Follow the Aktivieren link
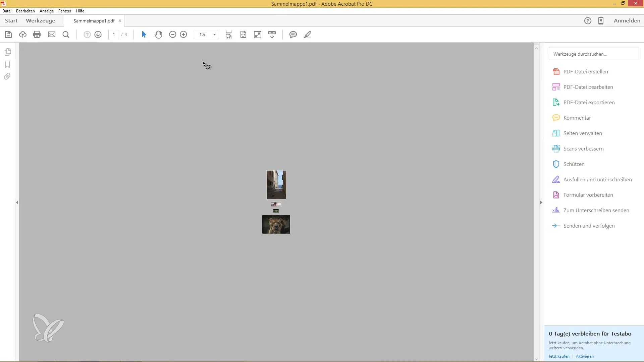Screen dimensions: 644x362 pos(585,356)
